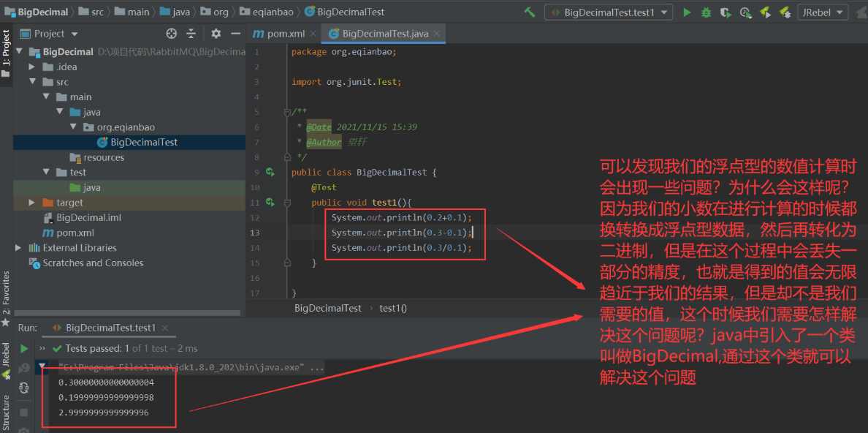Viewport: 868px width, 433px height.
Task: Close the pom.xml editor tab
Action: click(x=313, y=34)
